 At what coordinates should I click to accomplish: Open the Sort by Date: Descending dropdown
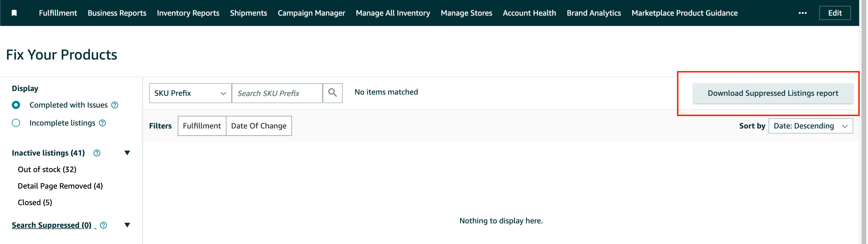811,126
